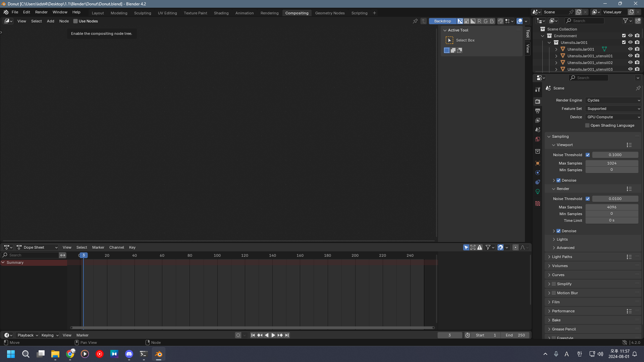The height and width of the screenshot is (362, 644).
Task: Open the View Layer properties tab icon
Action: tap(538, 120)
